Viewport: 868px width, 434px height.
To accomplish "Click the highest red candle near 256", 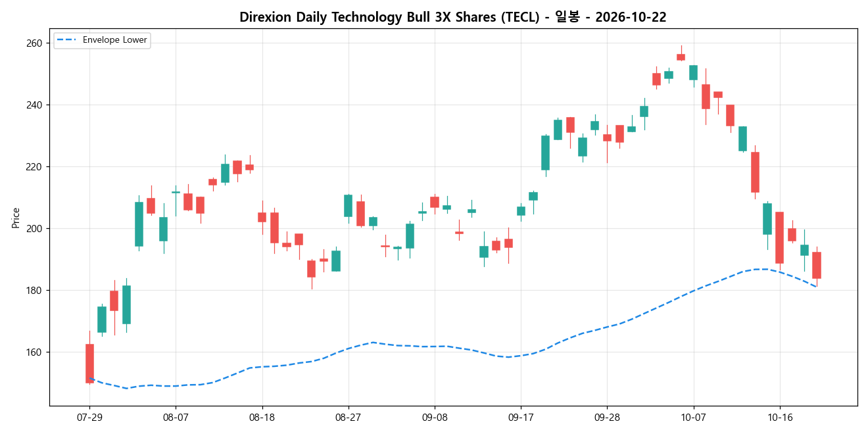I will pyautogui.click(x=681, y=57).
